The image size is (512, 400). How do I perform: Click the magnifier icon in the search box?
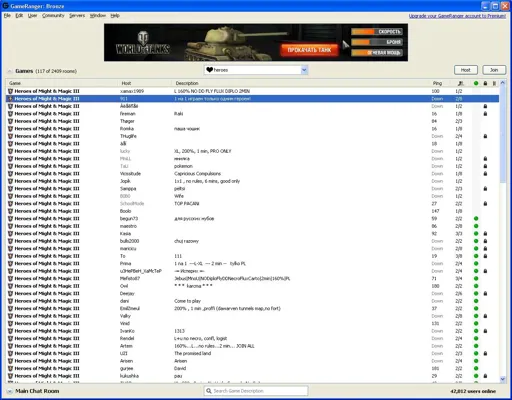tap(209, 391)
